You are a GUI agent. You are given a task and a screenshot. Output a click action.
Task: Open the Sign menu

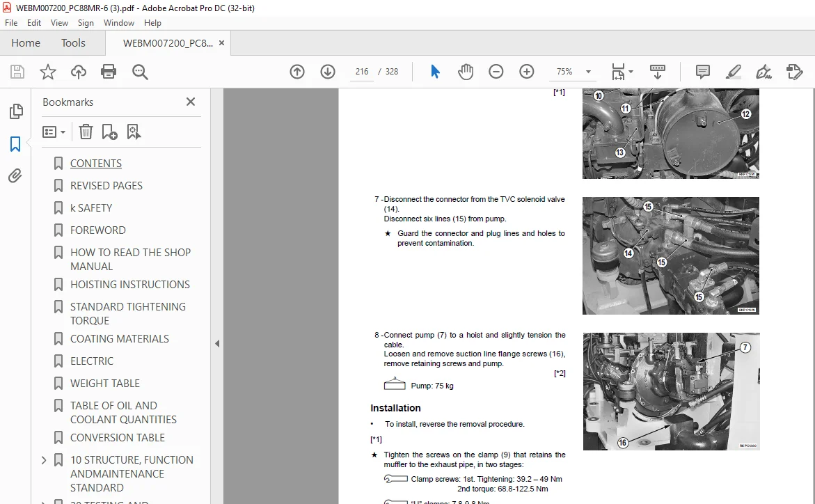(x=86, y=23)
